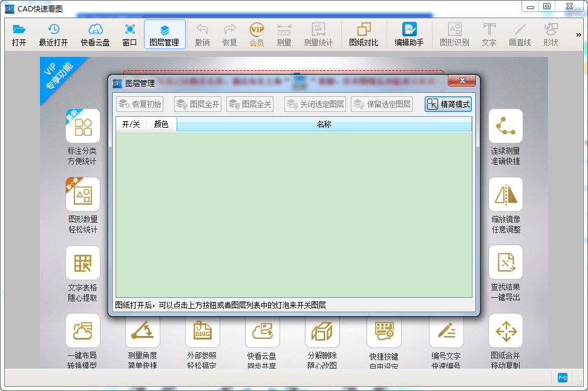Activate the 测量 measure tool
This screenshot has height=391, width=588.
coord(283,34)
